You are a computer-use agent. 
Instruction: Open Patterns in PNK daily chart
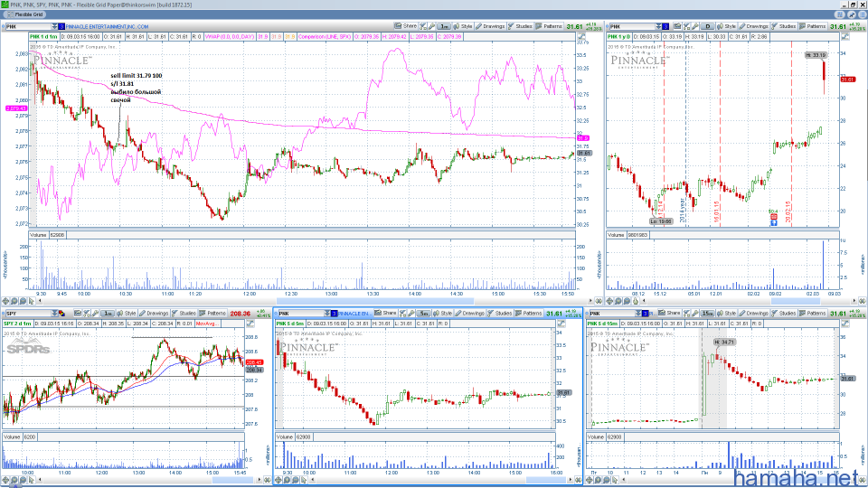[813, 26]
